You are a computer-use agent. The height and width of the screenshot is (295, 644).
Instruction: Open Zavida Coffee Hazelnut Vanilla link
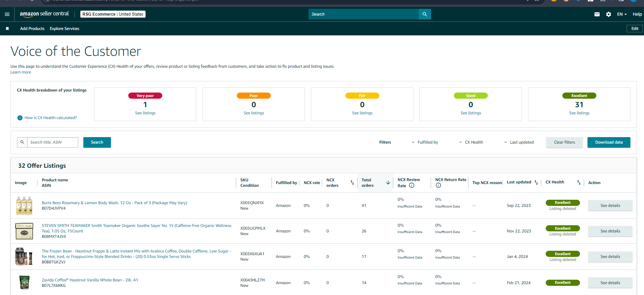coord(90,280)
